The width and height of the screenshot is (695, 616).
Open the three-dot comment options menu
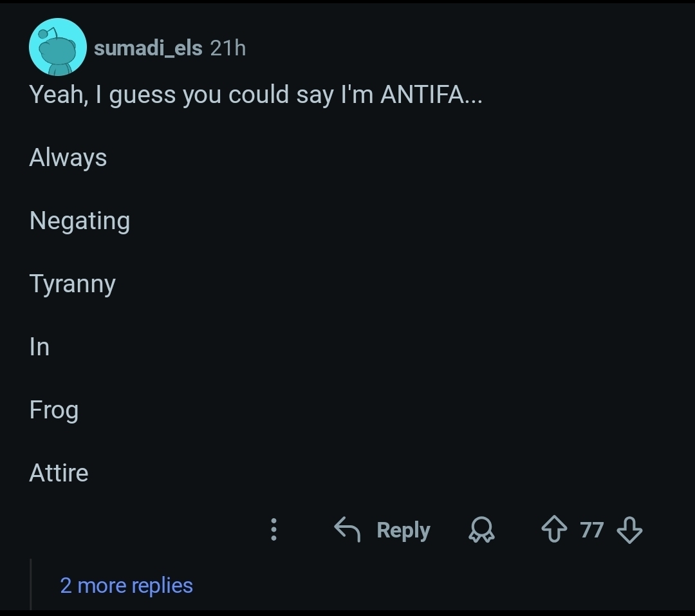click(273, 530)
